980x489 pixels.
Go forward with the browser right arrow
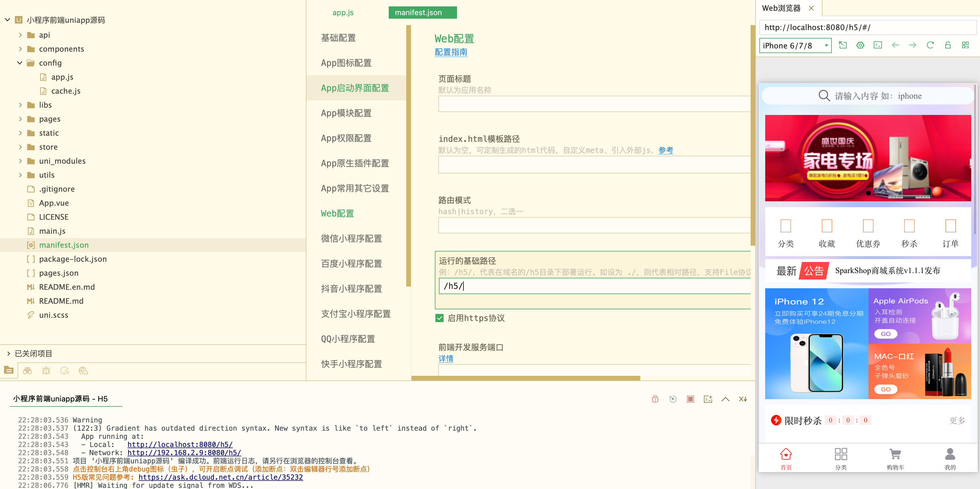(x=913, y=45)
